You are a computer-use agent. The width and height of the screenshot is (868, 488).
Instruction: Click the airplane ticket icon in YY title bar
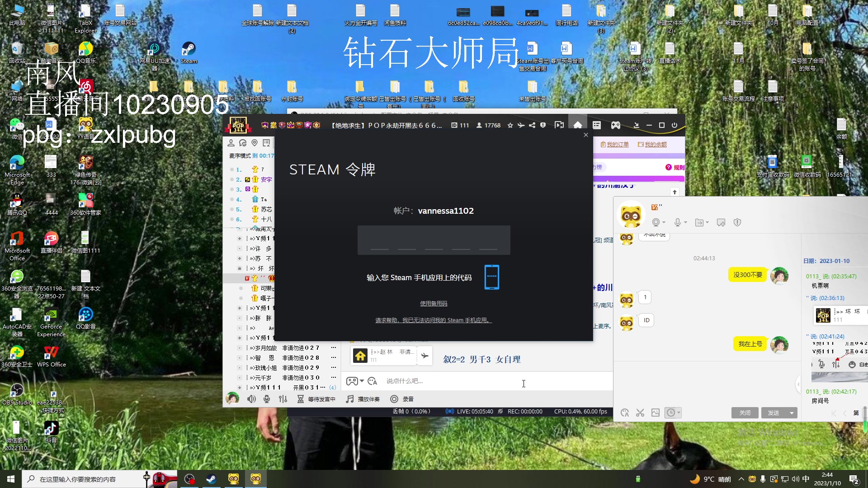(x=521, y=125)
